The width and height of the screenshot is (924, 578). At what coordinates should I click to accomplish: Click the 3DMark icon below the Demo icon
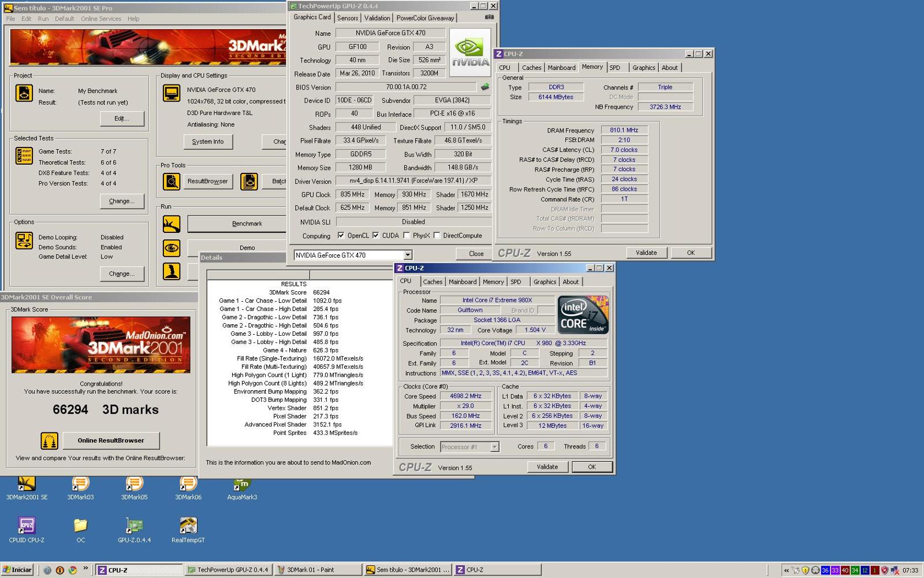coord(172,271)
